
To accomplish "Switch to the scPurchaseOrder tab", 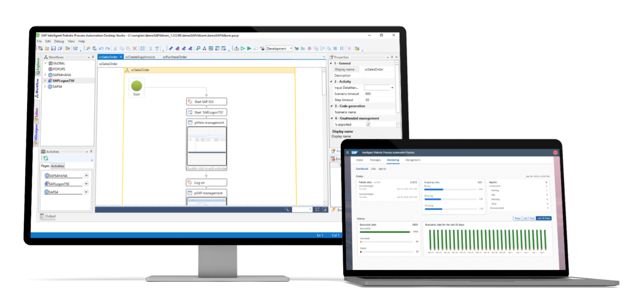I will point(175,57).
